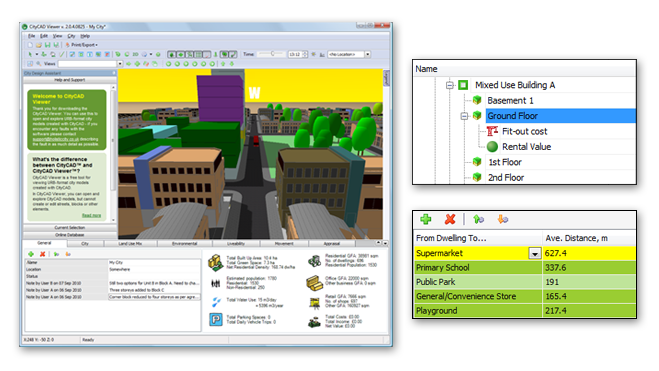Click the orange move-down arrow icon above distance table
659x371 pixels.
click(503, 219)
